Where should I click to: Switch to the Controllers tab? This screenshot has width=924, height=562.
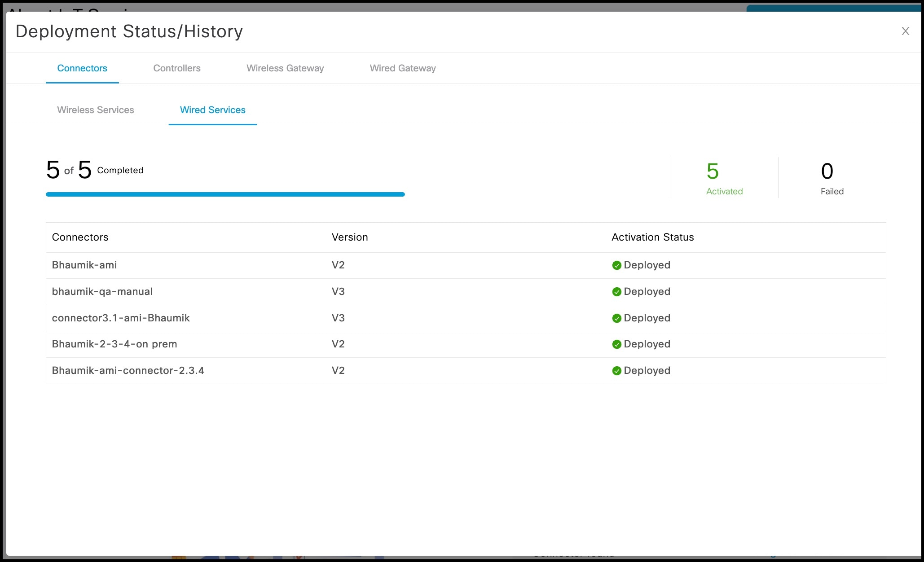coord(177,68)
